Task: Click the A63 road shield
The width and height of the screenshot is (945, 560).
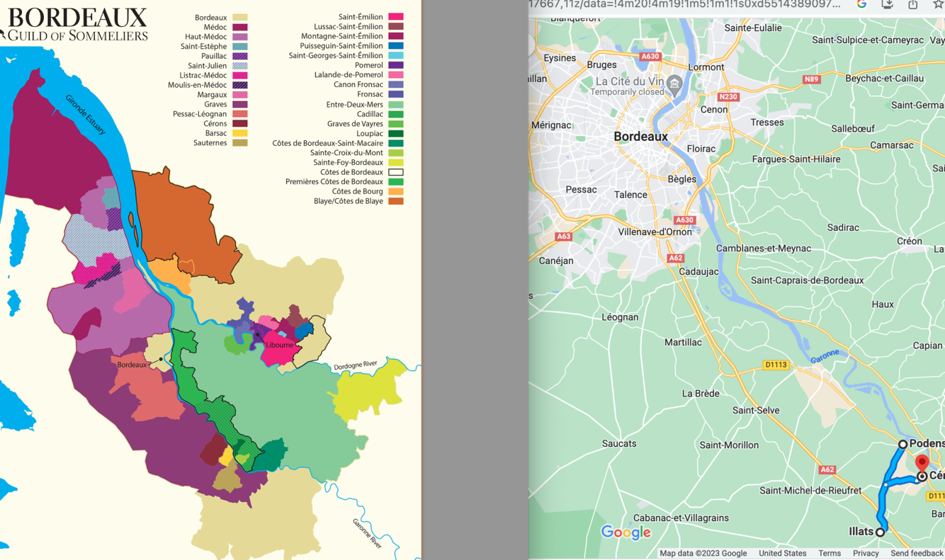Action: (563, 236)
